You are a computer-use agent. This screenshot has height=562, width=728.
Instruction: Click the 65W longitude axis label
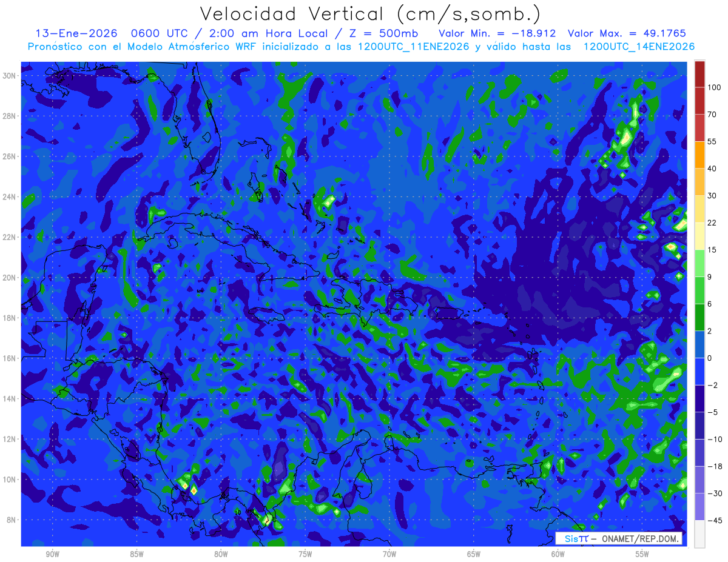point(474,555)
